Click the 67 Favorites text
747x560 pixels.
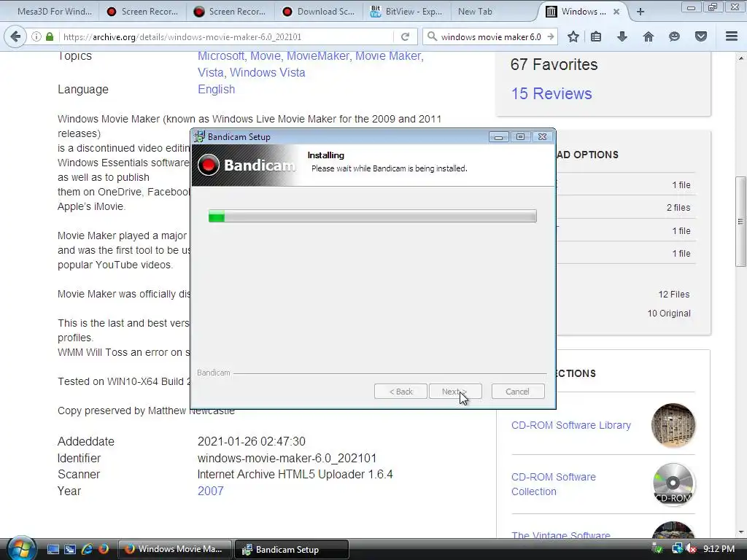pyautogui.click(x=554, y=64)
